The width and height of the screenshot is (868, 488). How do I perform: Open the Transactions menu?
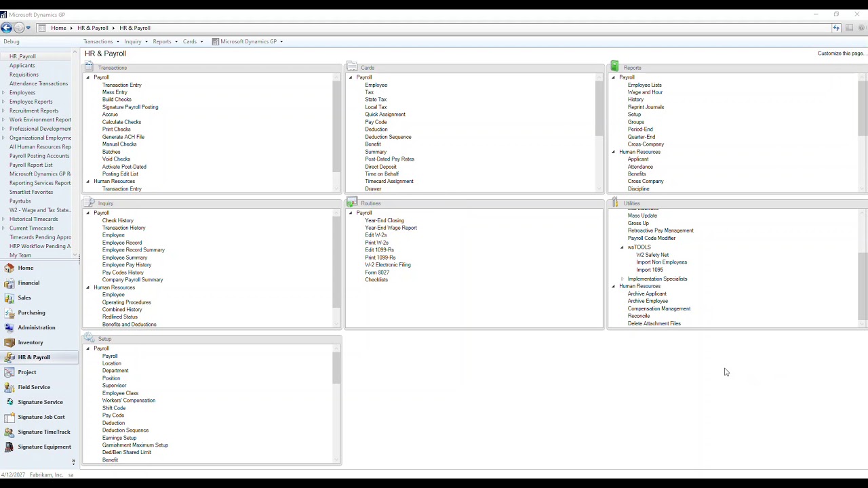[101, 41]
